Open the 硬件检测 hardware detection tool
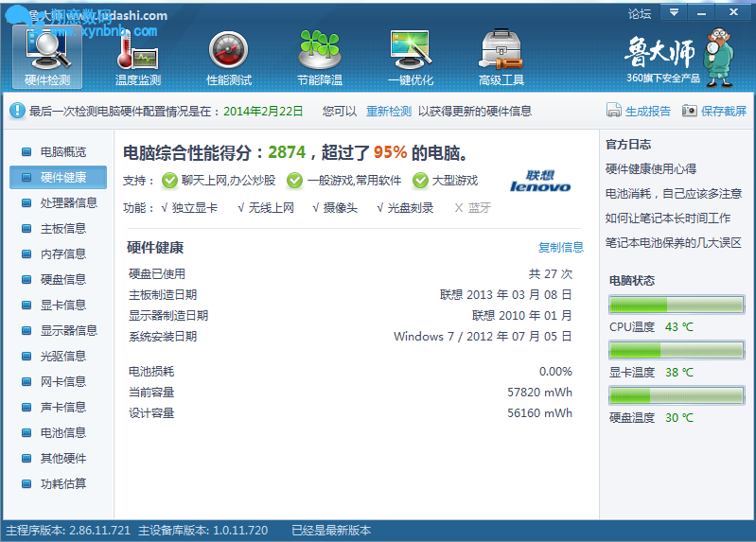 (x=47, y=57)
